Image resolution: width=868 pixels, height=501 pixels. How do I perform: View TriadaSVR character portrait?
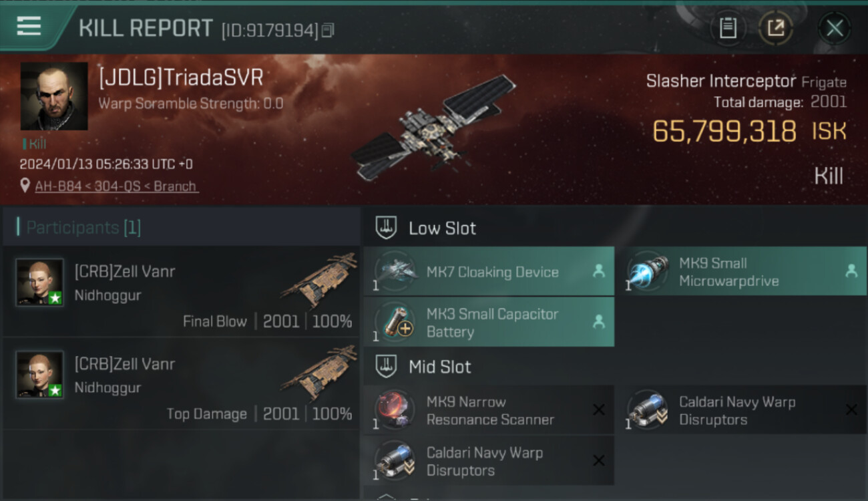point(54,96)
